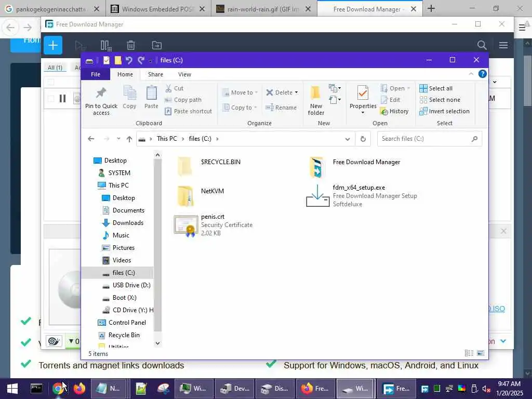Click the move-to-folder icon in Free Download Manager toolbar
Viewport: 532px width, 399px height.
coord(157,45)
